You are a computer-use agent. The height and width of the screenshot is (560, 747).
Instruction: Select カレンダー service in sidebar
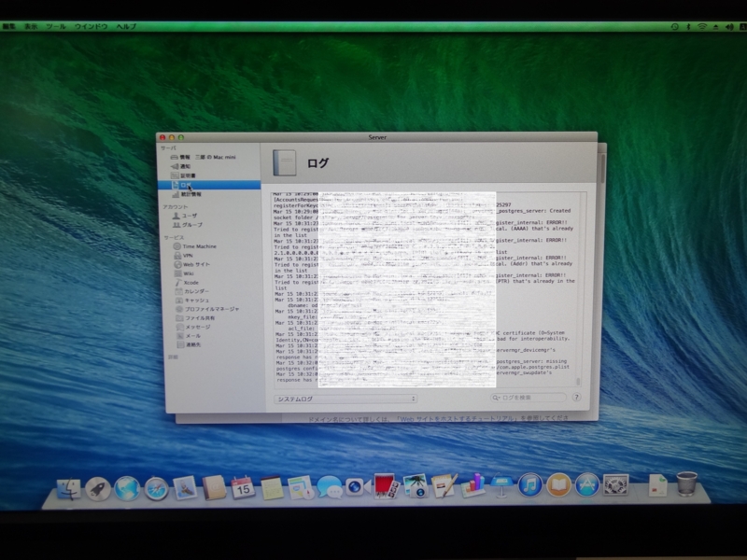coord(191,291)
